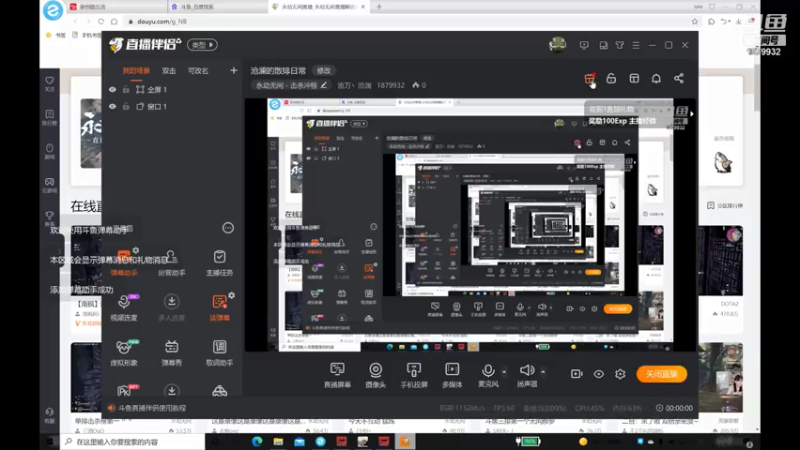The height and width of the screenshot is (450, 800).
Task: Open the 歌词助手 lyrics assistant tool
Action: click(219, 352)
